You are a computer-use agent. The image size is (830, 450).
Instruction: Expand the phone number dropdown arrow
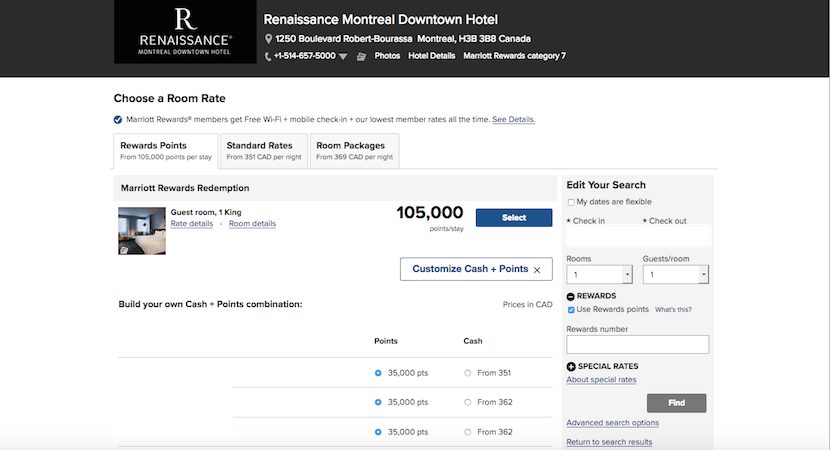click(x=343, y=57)
